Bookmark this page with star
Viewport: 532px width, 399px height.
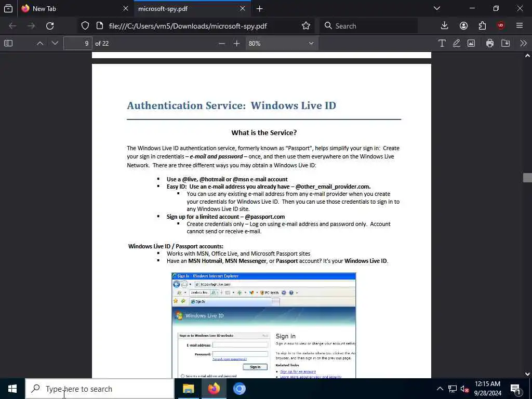(x=306, y=26)
